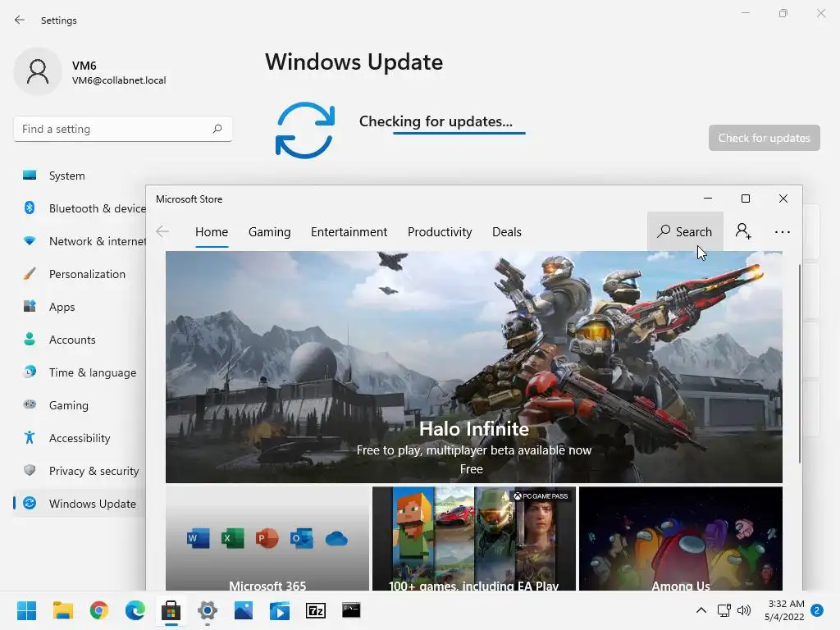
Task: Open the Windows Start menu
Action: 26,610
